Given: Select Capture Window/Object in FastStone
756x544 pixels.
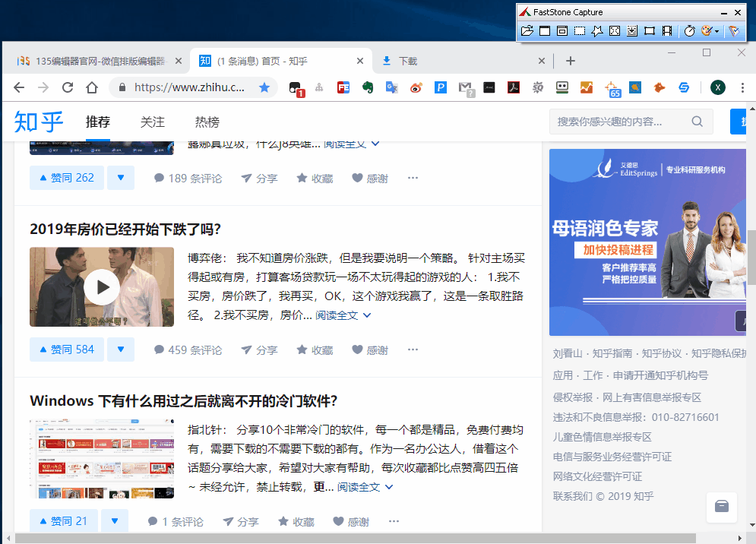Looking at the screenshot, I should click(x=562, y=31).
